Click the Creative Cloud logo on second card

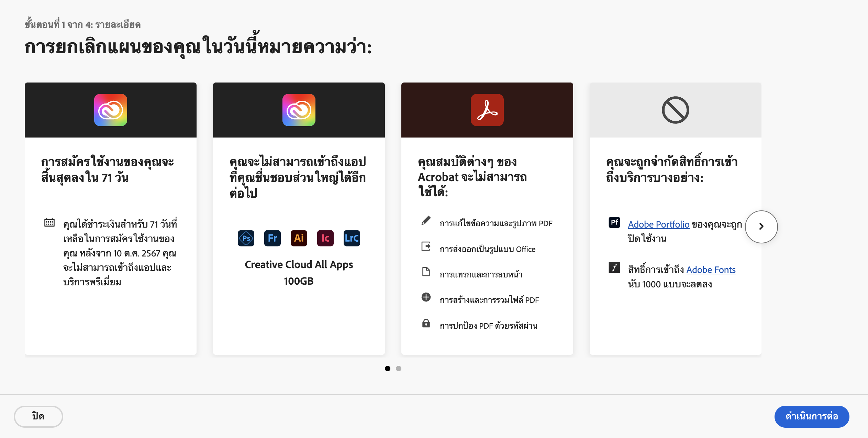coord(299,110)
